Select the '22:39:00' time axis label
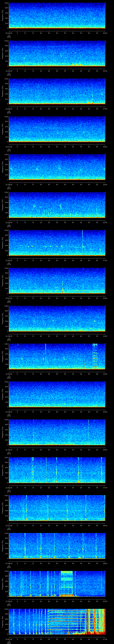Viewport: 114px width, 644px height. [9, 601]
